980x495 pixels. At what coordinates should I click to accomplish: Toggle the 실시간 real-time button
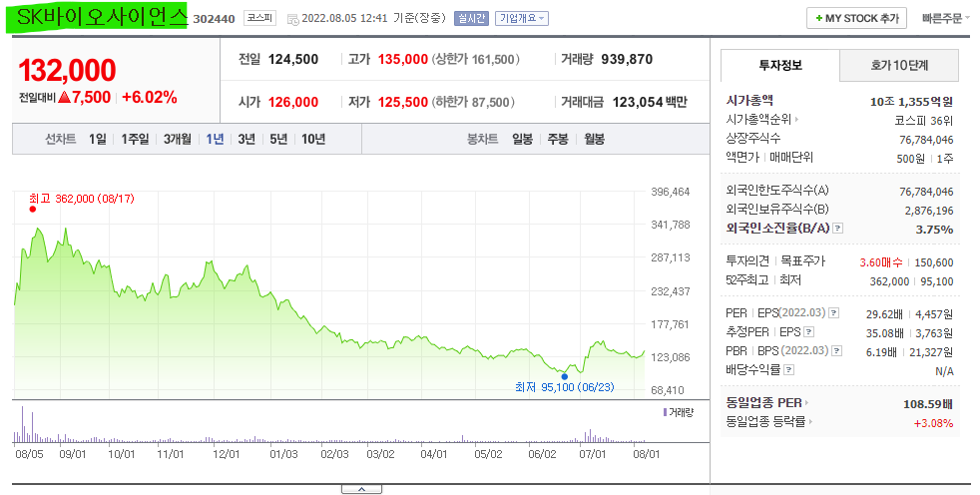tap(471, 18)
